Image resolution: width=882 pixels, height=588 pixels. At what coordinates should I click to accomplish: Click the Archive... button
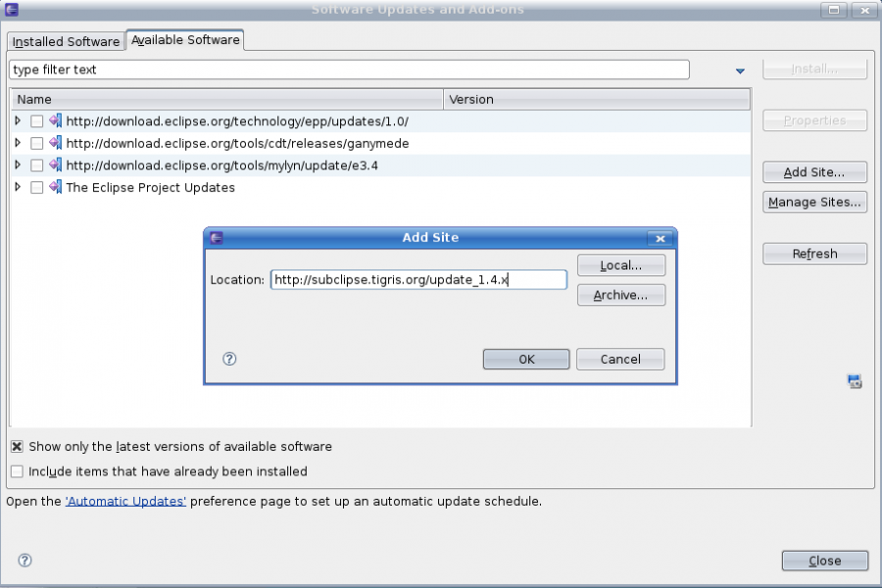tap(620, 295)
